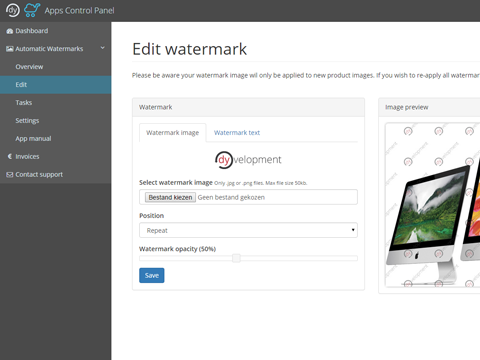Click the blue cloud cart icon
The width and height of the screenshot is (480, 360).
[32, 10]
